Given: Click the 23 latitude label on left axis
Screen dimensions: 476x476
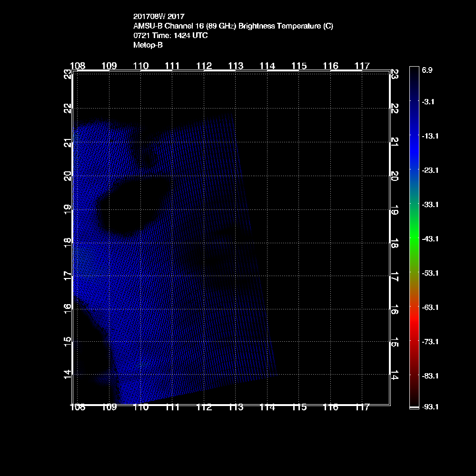Looking at the screenshot, I should pyautogui.click(x=68, y=74).
